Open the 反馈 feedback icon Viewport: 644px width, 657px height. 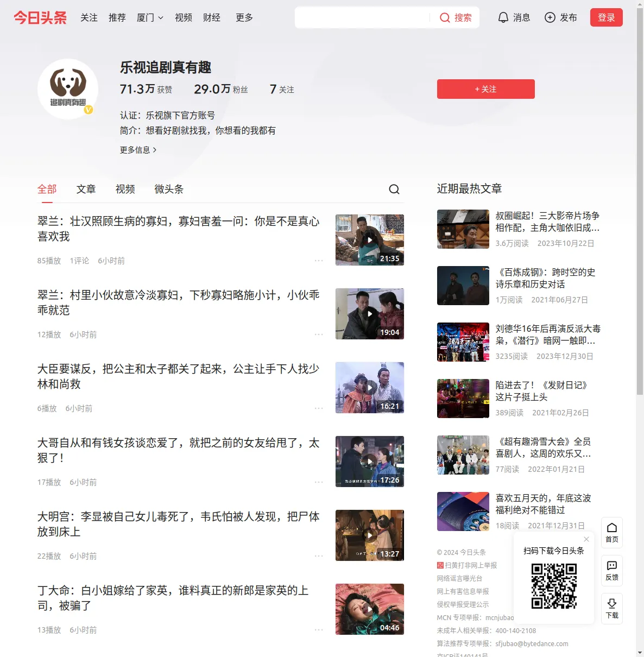(x=612, y=571)
